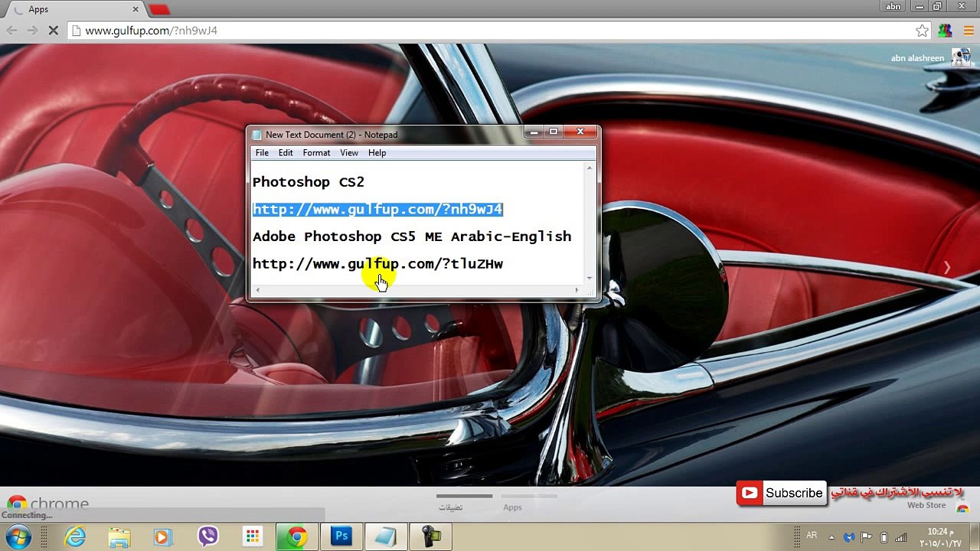Close the Apps tab
This screenshot has width=980, height=551.
coord(136,9)
